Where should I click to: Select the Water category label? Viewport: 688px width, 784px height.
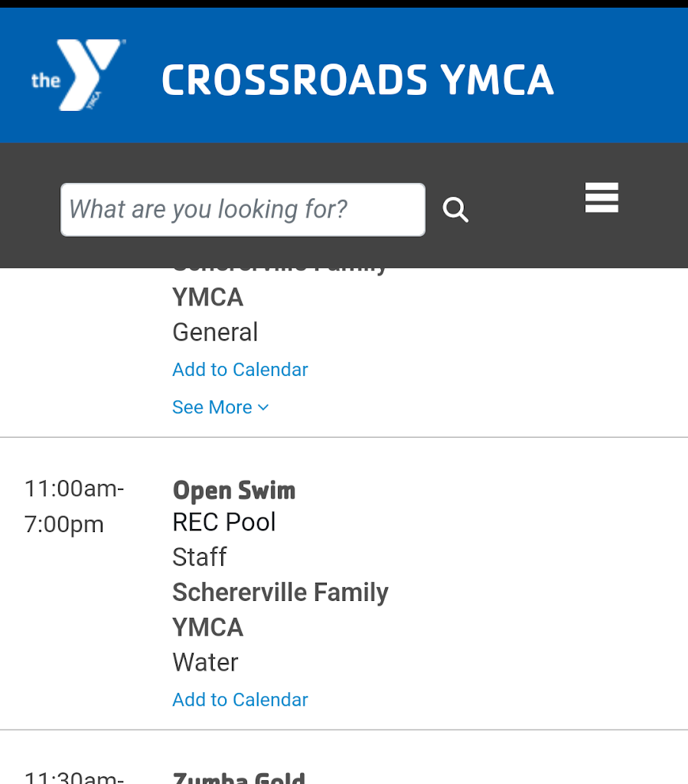click(205, 662)
